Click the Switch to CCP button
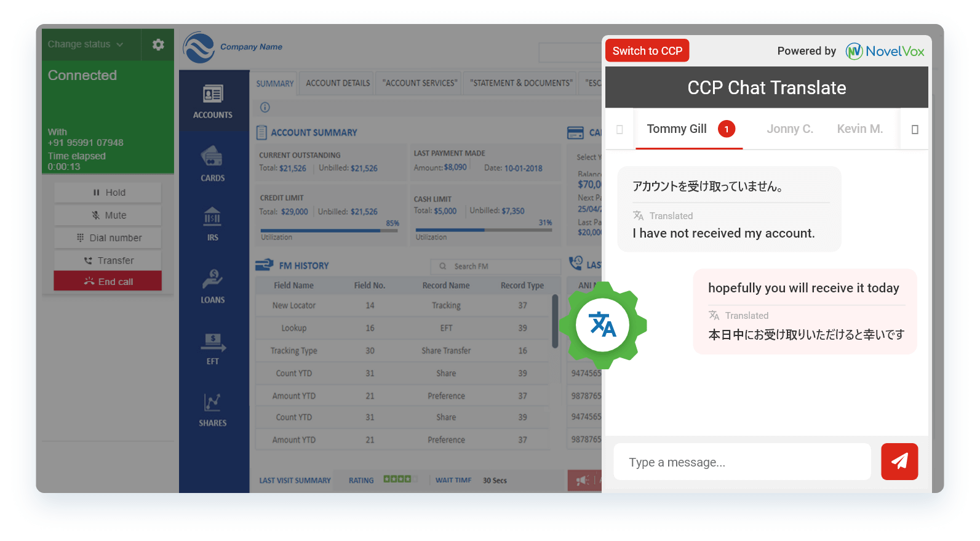Viewport: 980px width, 541px height. click(x=647, y=51)
